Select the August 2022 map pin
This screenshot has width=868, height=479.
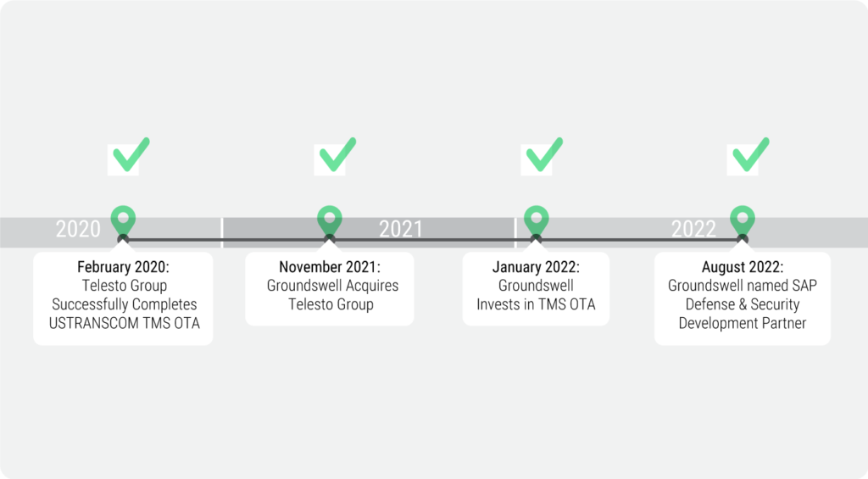743,221
